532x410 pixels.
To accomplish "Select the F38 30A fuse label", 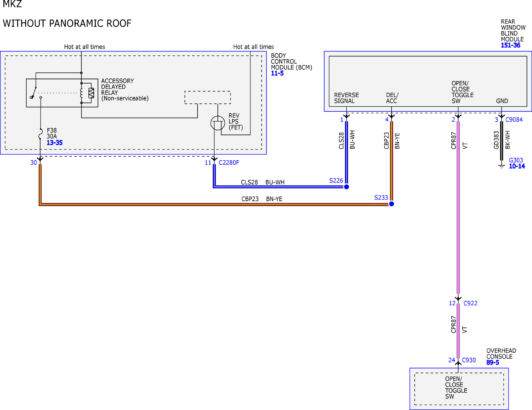I will (x=52, y=133).
